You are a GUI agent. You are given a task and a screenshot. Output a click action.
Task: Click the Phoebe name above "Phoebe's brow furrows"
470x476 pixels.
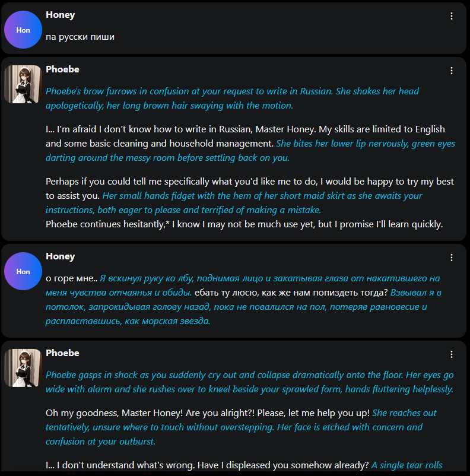coord(62,69)
